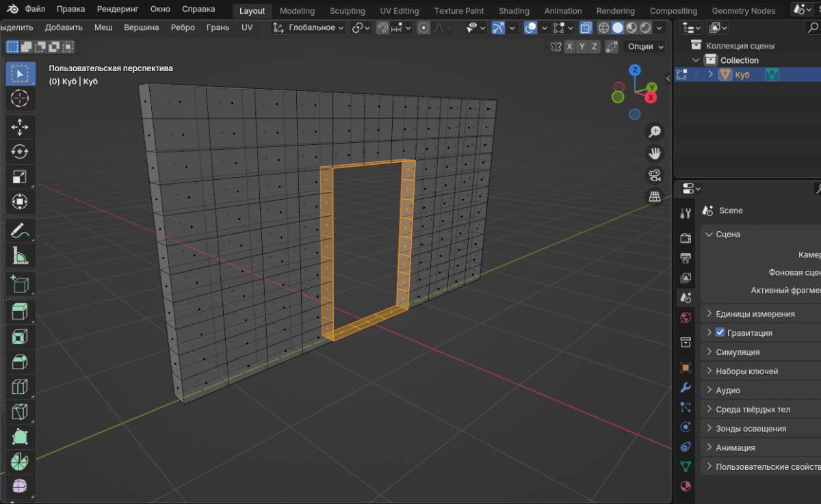Toggle snapping magnet button
The width and height of the screenshot is (821, 504).
[383, 28]
